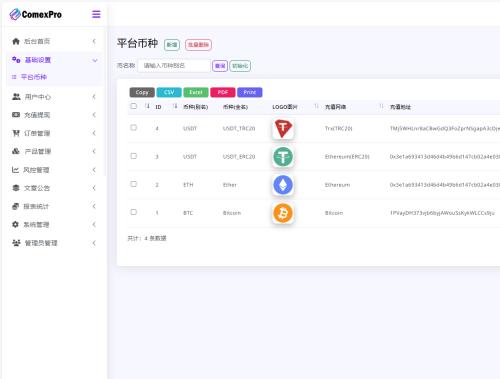500x379 pixels.
Task: Export table with the Excel button
Action: (196, 92)
